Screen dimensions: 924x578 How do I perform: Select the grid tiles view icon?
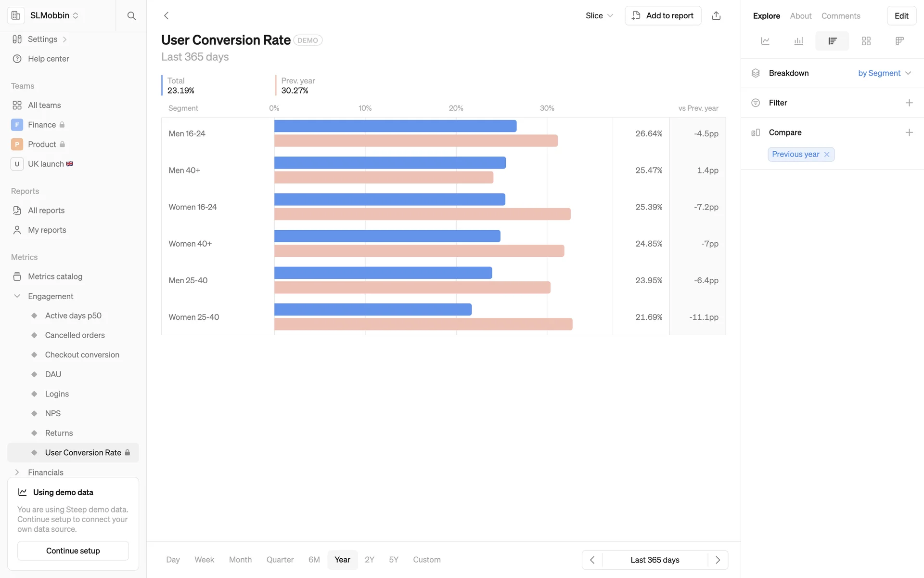pos(866,41)
